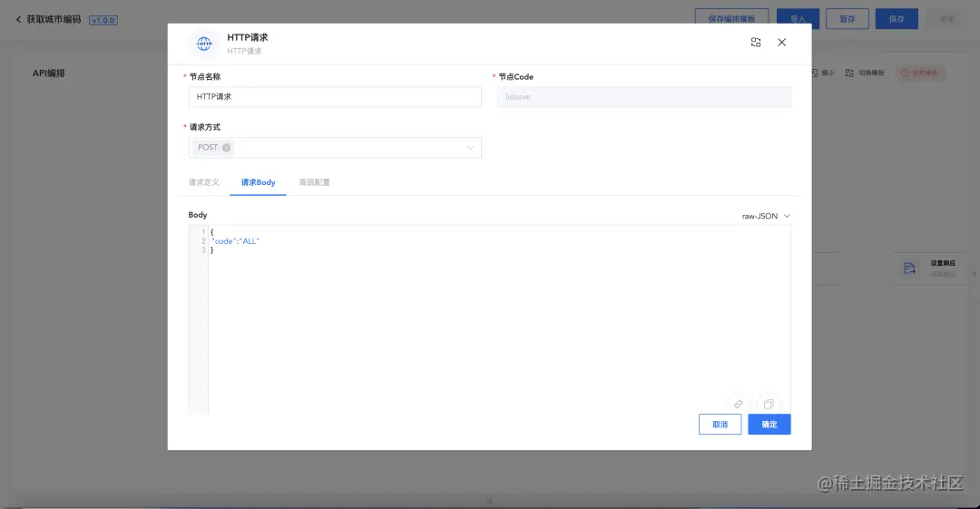Click the 导入 button in background page
Screen dimensions: 980x509
tap(799, 19)
